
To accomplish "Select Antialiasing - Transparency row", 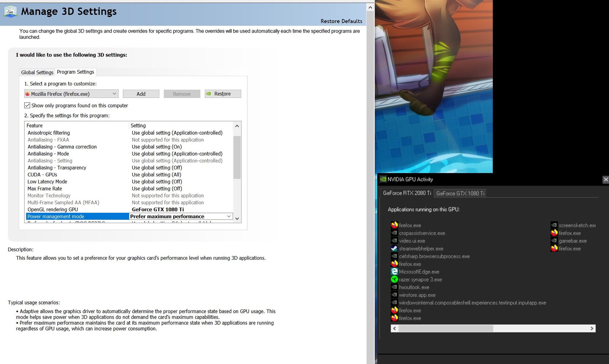I will [129, 168].
